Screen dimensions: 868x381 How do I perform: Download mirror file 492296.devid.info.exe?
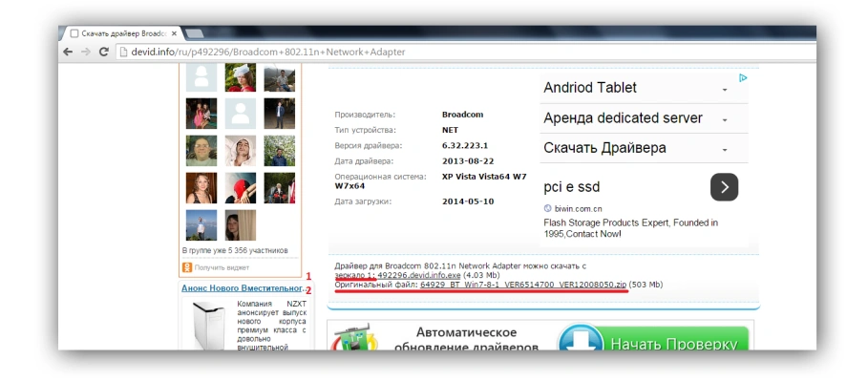418,275
